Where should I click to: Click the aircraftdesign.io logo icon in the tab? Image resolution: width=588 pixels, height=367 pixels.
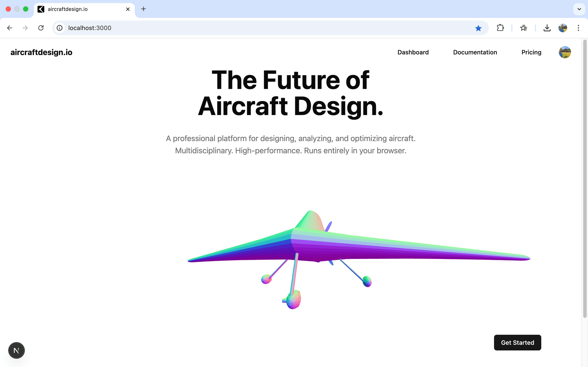pyautogui.click(x=41, y=9)
